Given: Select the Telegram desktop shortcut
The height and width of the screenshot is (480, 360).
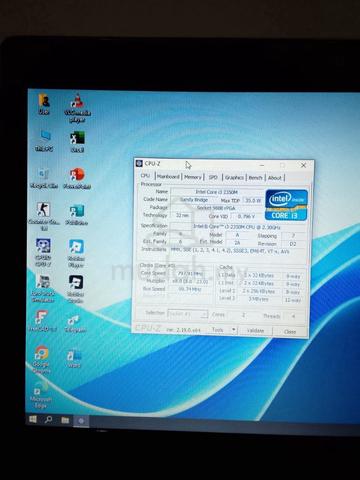Looking at the screenshot, I should 75,323.
